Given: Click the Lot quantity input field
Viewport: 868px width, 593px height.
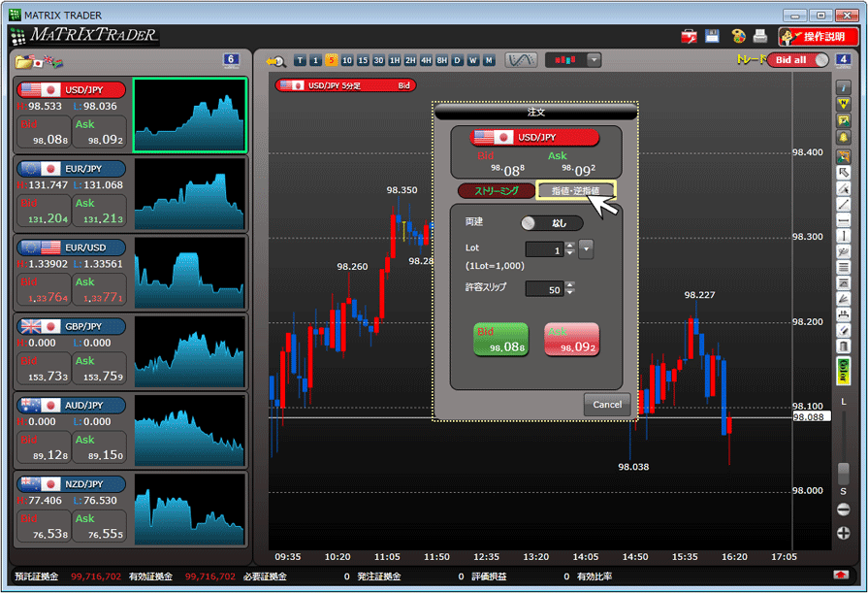Looking at the screenshot, I should [544, 250].
